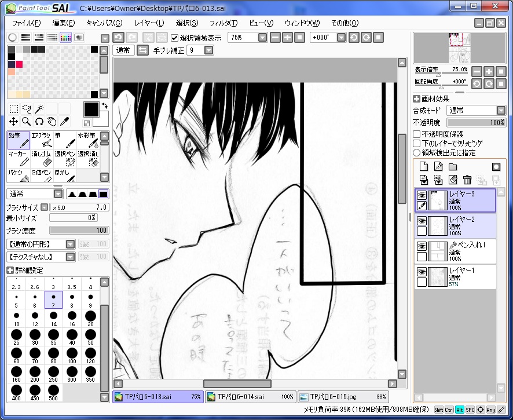Open the レイヤー(L) menu
The width and height of the screenshot is (513, 420).
[149, 23]
